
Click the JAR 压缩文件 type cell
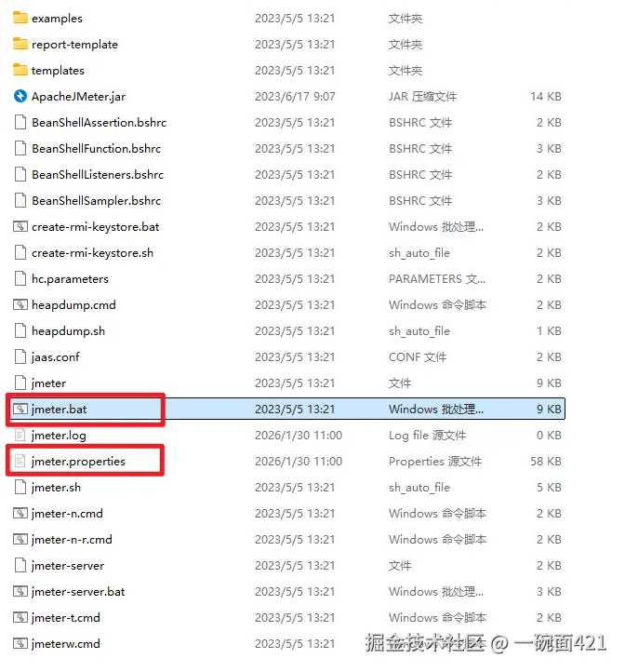422,97
